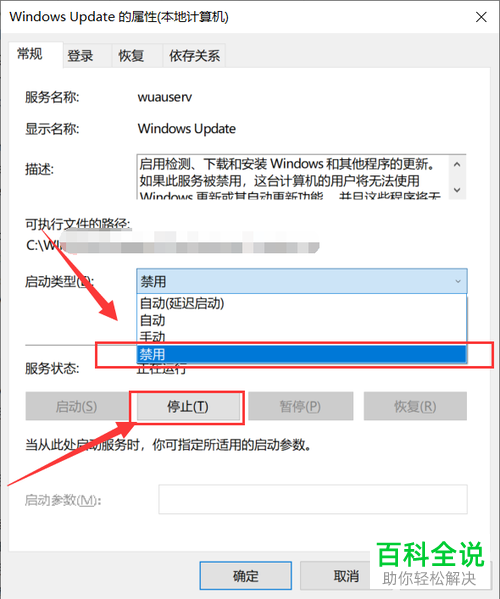Click the description scroll down arrow
The height and width of the screenshot is (599, 500).
coord(457,189)
